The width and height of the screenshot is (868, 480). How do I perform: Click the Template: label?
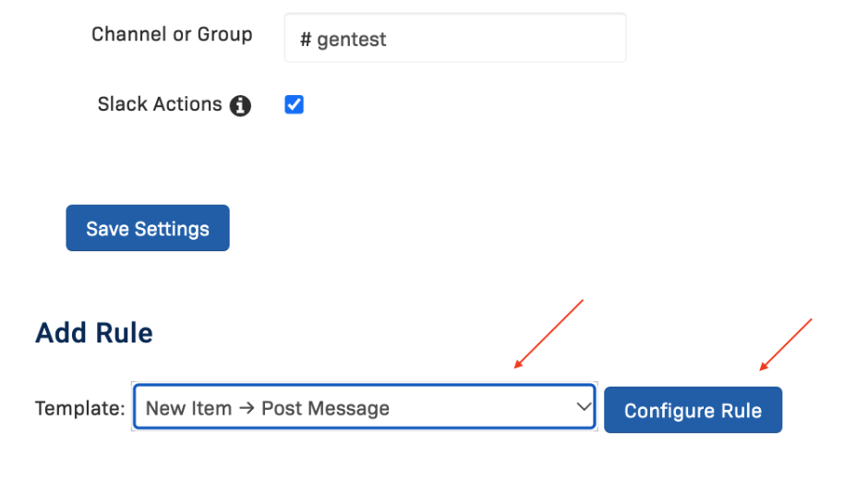pos(80,409)
